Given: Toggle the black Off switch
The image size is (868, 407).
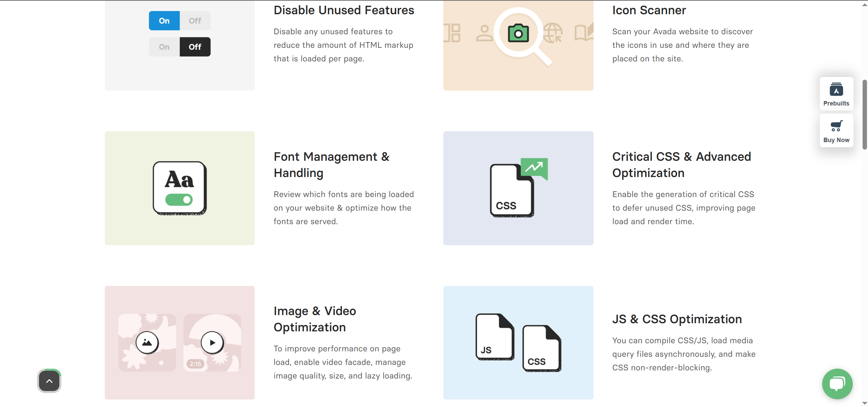Looking at the screenshot, I should 195,47.
